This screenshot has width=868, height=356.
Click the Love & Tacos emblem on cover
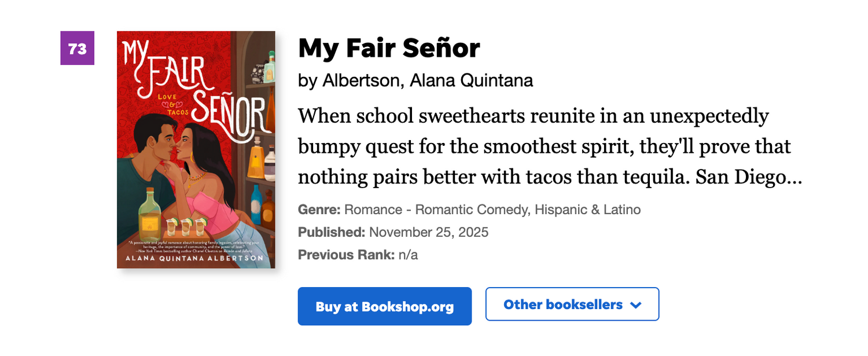(174, 103)
